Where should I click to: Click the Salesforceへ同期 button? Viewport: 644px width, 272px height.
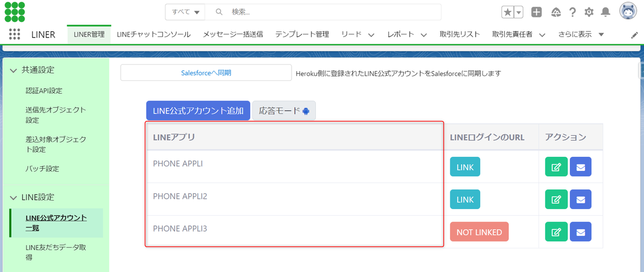point(206,73)
